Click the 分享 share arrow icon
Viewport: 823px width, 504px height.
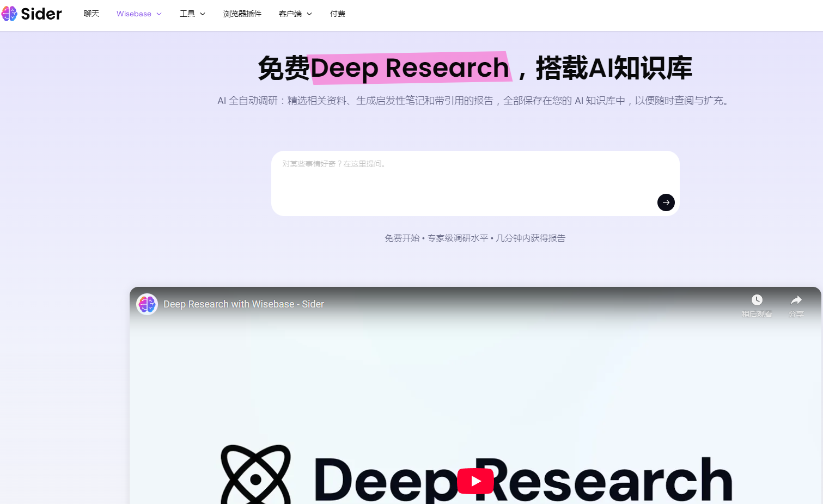[x=796, y=300]
